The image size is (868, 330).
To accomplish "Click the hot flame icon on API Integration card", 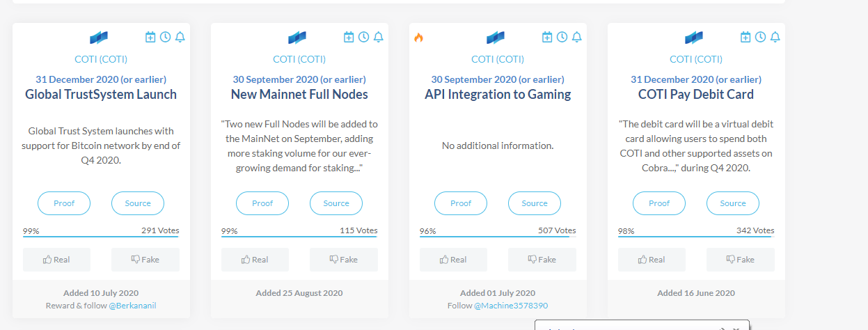I will (418, 38).
